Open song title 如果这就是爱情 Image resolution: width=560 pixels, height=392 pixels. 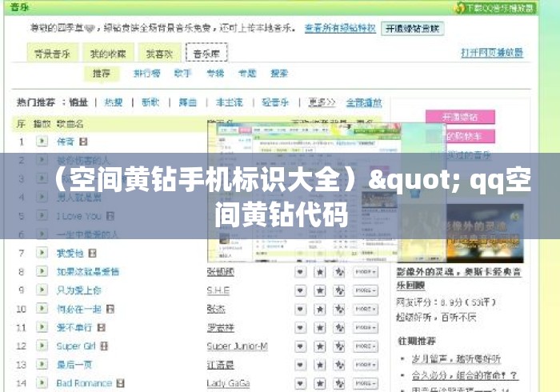88,272
